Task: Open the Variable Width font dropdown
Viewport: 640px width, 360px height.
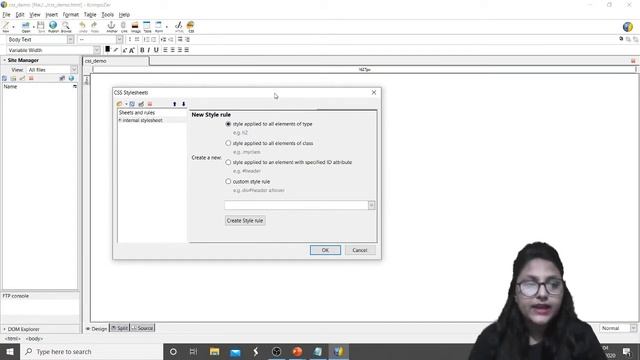Action: [97, 50]
